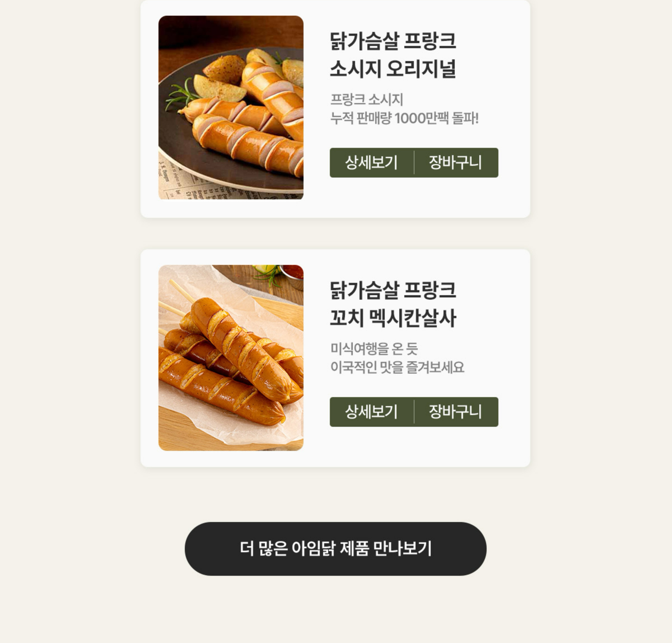Click 닭가슴살 프랑크 heading above 꼬치 멕시칸살사
Screen dimensions: 672x643
[393, 290]
